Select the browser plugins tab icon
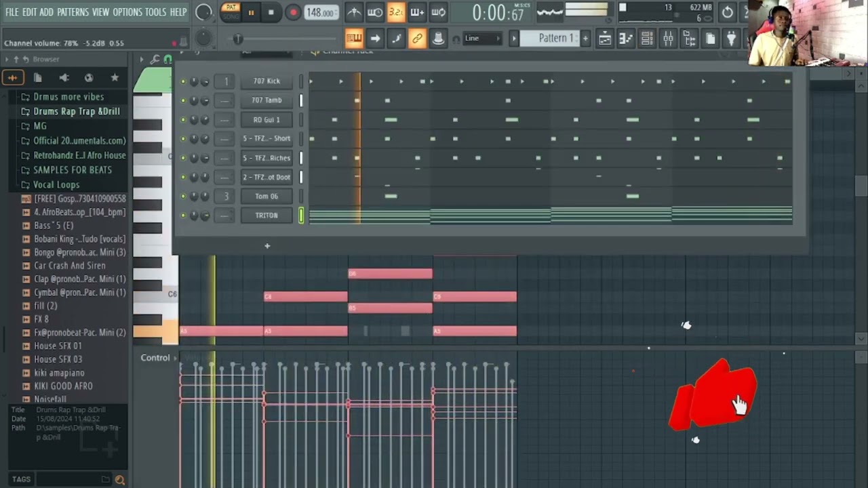 tap(64, 78)
